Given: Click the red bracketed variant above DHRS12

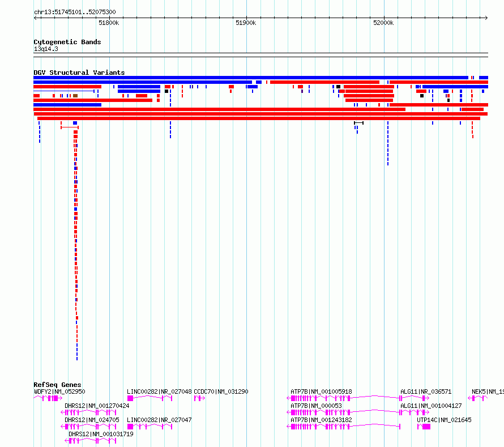Looking at the screenshot, I should click(x=70, y=127).
